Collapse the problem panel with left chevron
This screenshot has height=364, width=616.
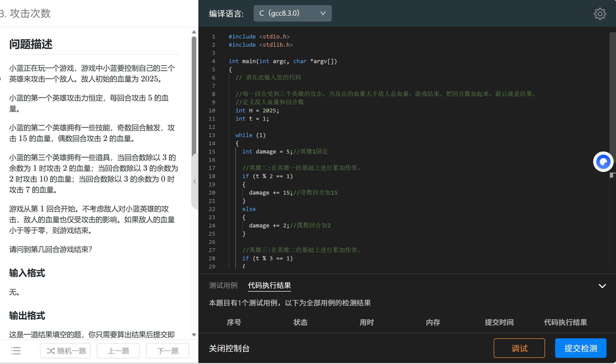(x=195, y=181)
